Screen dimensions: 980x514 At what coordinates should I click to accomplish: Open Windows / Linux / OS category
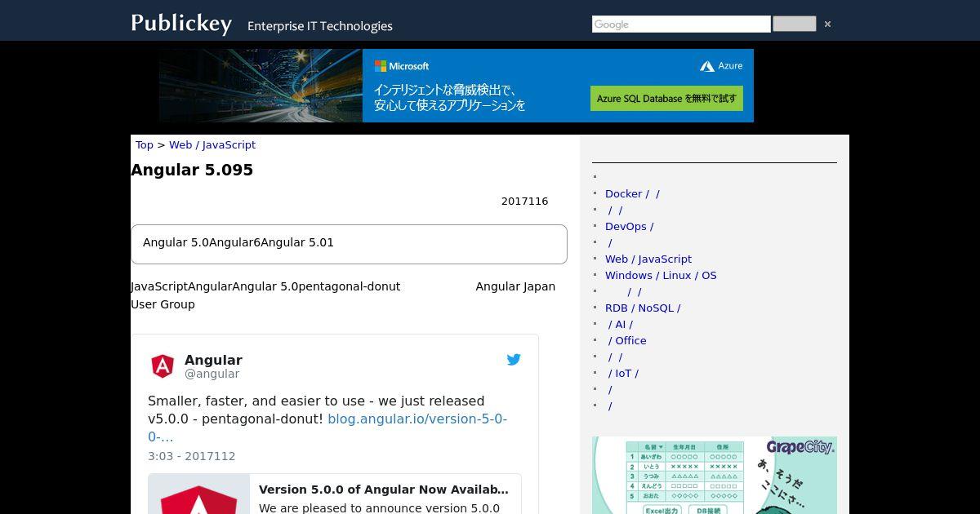click(x=661, y=275)
